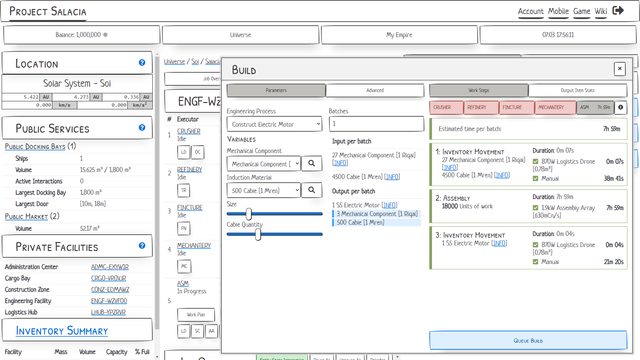Click the Size slider handle
Image resolution: width=640 pixels, height=360 pixels.
click(x=249, y=214)
